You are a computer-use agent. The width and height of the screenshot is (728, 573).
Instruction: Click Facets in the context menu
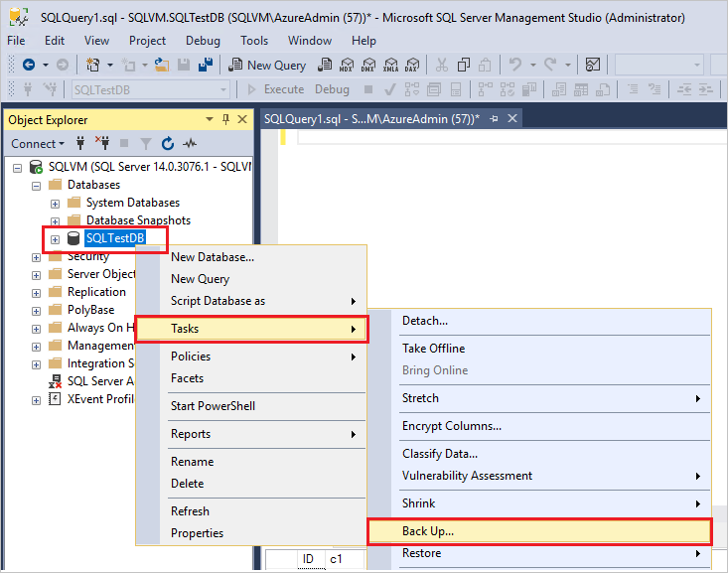pos(251,378)
